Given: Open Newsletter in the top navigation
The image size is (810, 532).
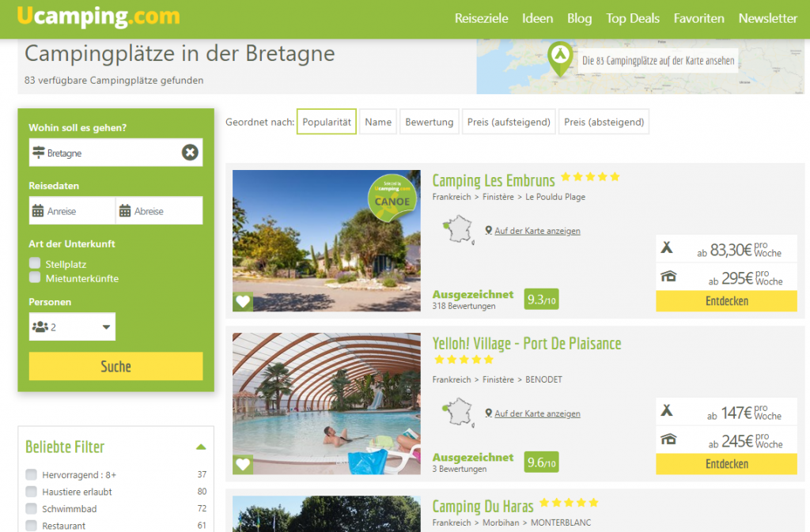Looking at the screenshot, I should coord(767,18).
